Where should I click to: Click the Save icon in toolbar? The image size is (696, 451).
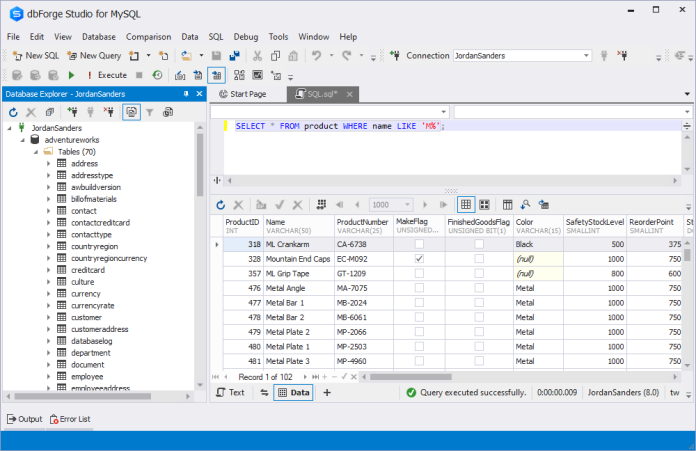point(216,56)
